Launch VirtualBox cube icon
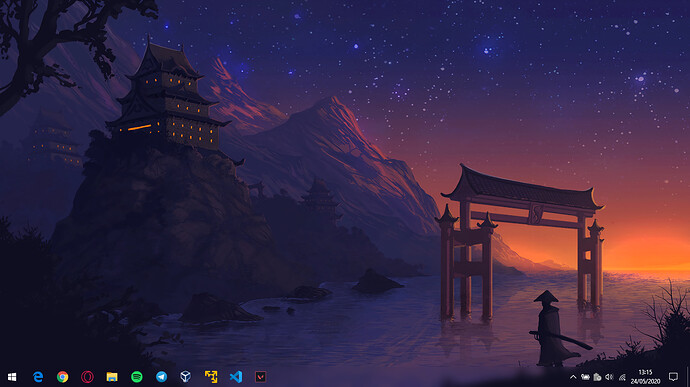The image size is (690, 387). pos(186,376)
